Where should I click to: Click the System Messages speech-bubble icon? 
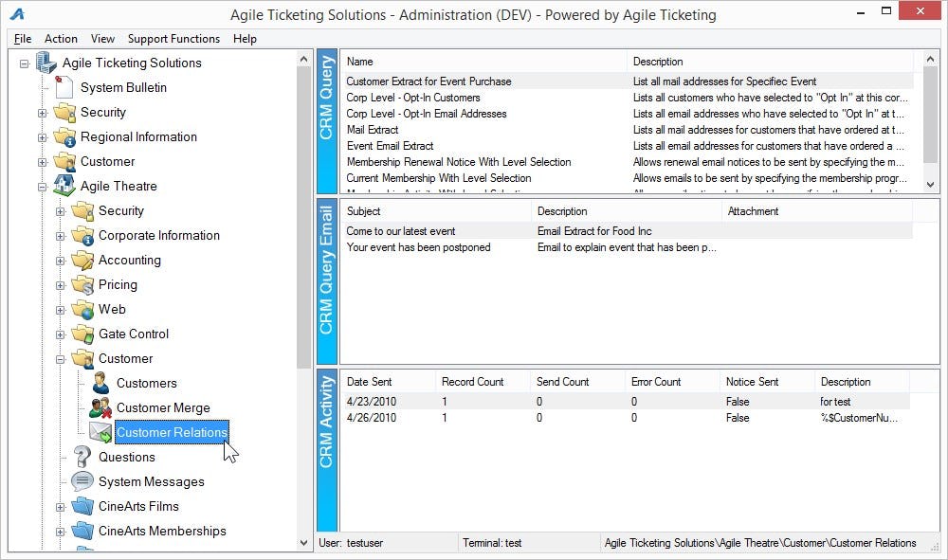click(81, 481)
